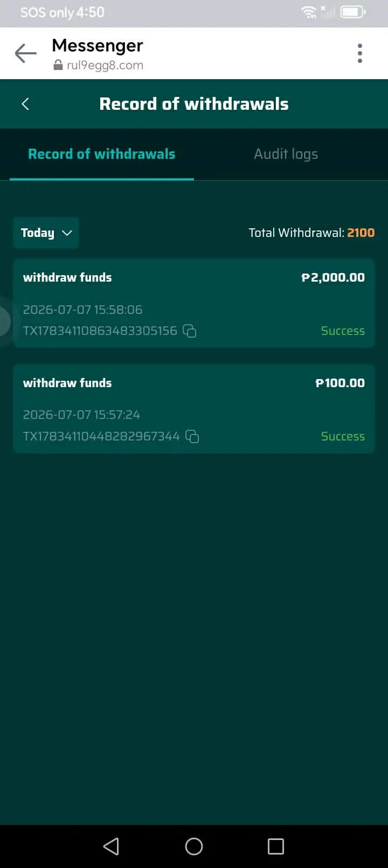Open the ₱100.00 withdraw funds record
The image size is (388, 868).
click(x=194, y=409)
